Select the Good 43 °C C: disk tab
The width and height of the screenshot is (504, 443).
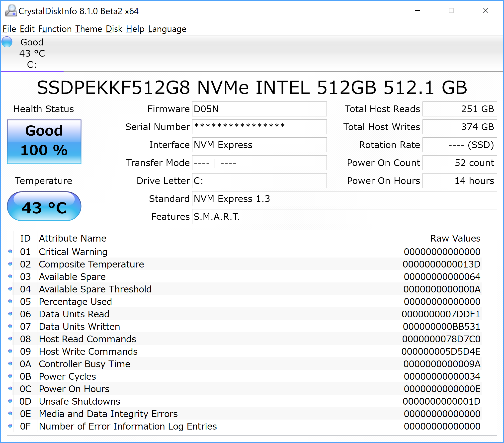(32, 53)
